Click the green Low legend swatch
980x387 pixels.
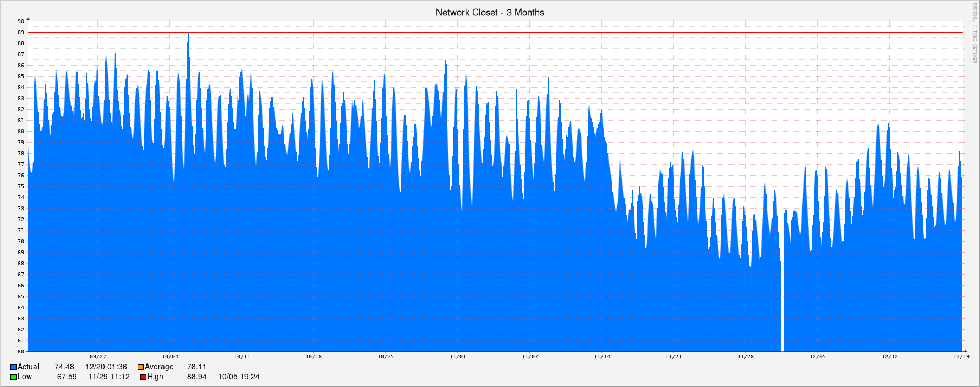click(x=13, y=377)
